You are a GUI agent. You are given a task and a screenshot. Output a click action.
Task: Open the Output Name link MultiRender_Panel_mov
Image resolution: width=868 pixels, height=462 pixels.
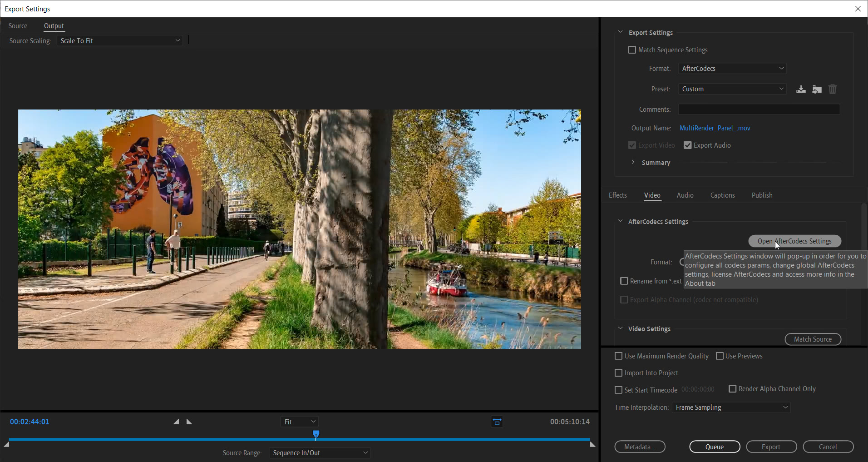714,128
